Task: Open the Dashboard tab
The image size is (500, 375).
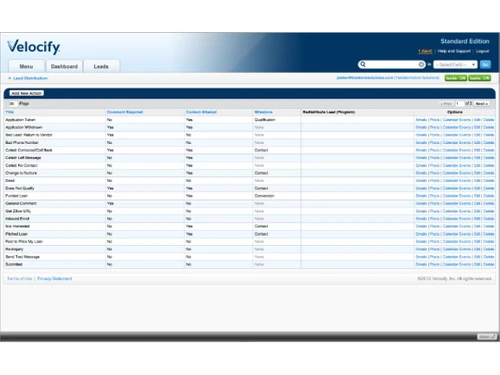Action: tap(64, 66)
